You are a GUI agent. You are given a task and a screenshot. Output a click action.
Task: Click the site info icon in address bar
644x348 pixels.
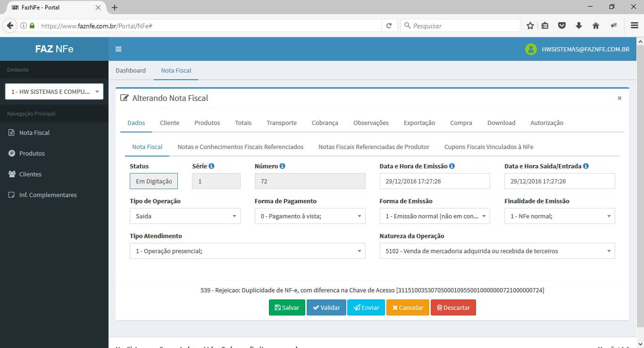[x=23, y=26]
